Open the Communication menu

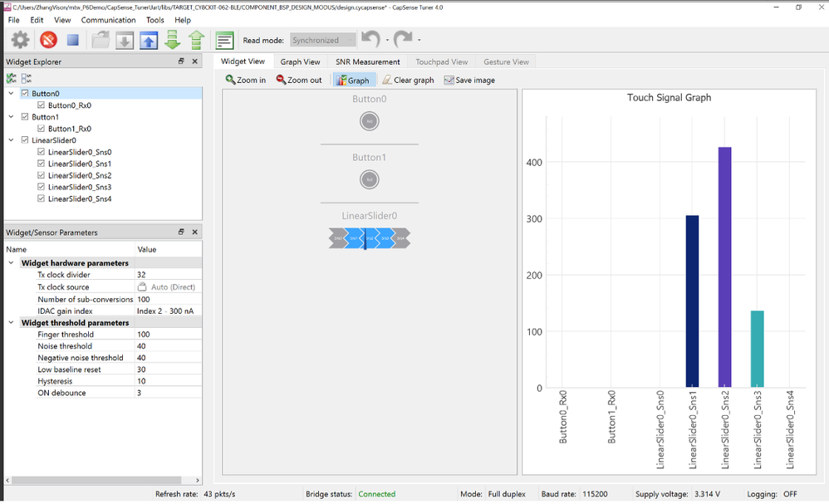(x=110, y=20)
